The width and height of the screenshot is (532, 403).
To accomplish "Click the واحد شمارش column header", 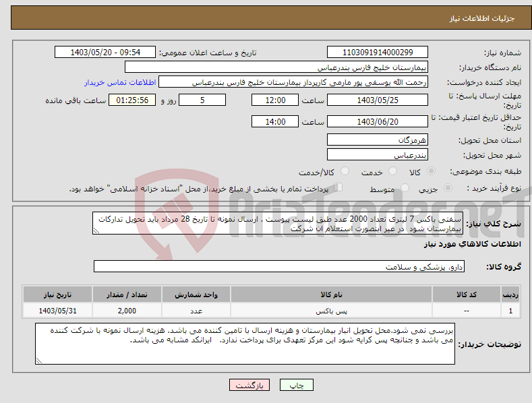I will [x=196, y=294].
